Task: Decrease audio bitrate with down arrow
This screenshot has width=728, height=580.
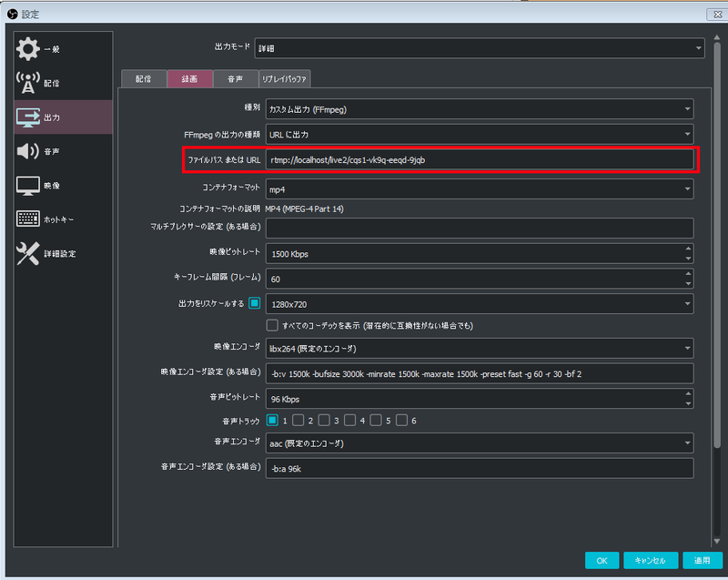Action: (x=688, y=404)
